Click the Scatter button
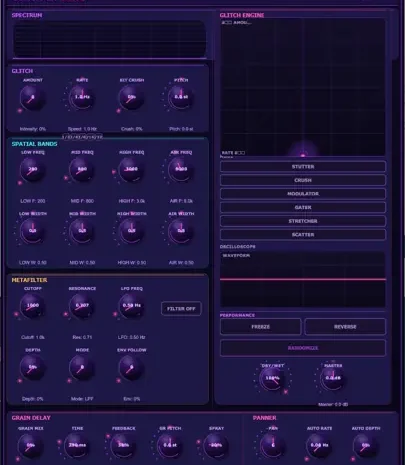This screenshot has height=465, width=405. click(303, 235)
